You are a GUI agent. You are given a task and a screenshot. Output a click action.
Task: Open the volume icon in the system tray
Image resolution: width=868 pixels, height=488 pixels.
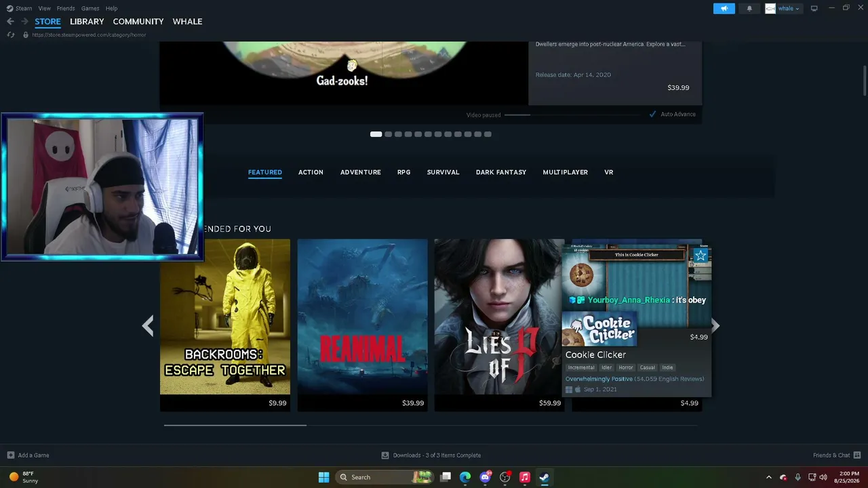click(x=823, y=477)
